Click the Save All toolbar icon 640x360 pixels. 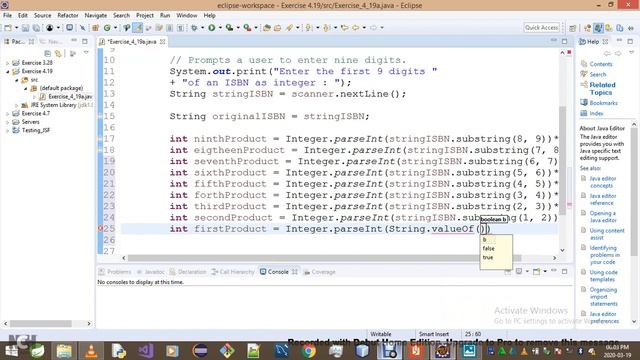[x=36, y=28]
